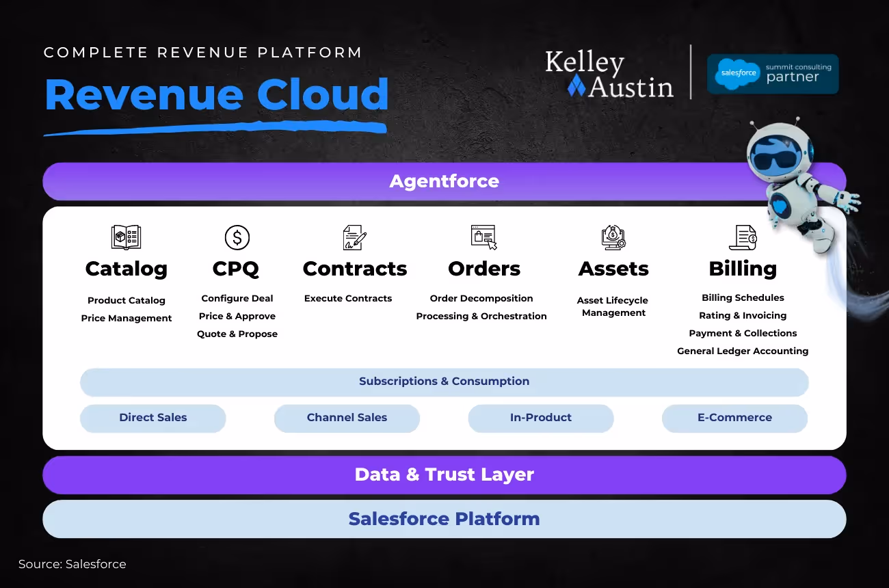The width and height of the screenshot is (889, 588).
Task: Choose the Channel Sales pill
Action: (347, 418)
